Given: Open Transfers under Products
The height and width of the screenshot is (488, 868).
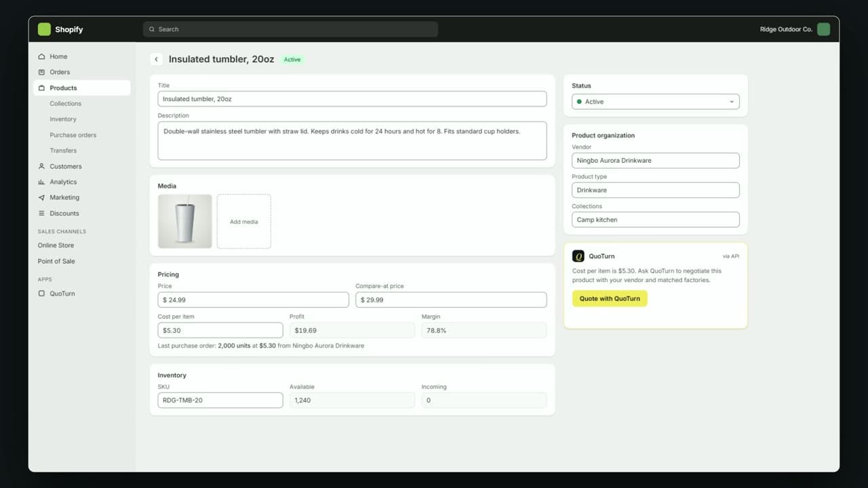Looking at the screenshot, I should pos(63,150).
